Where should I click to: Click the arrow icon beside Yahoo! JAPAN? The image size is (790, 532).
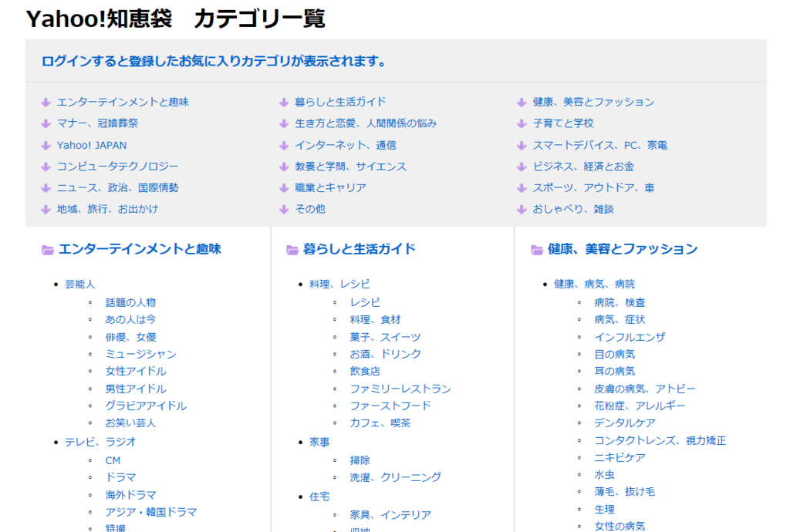46,146
